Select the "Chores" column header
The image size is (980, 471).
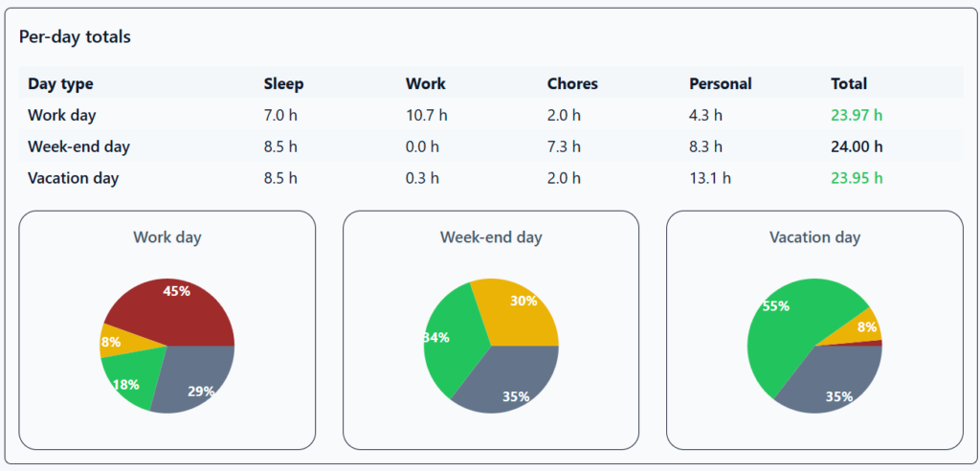tap(572, 83)
